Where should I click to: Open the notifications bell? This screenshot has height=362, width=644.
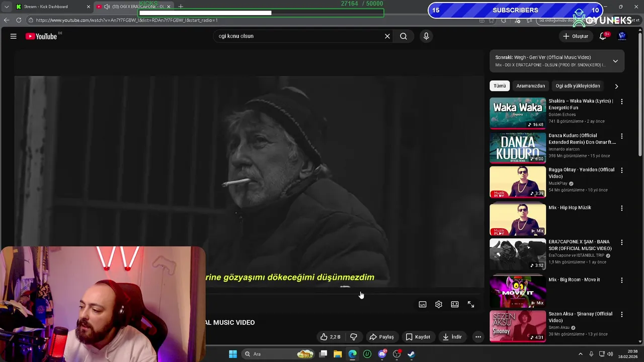tap(603, 36)
